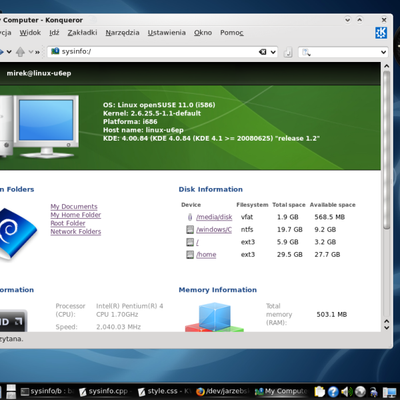Click the scroll arrows at scrollbar bottom
This screenshot has width=400, height=400.
tap(387, 324)
